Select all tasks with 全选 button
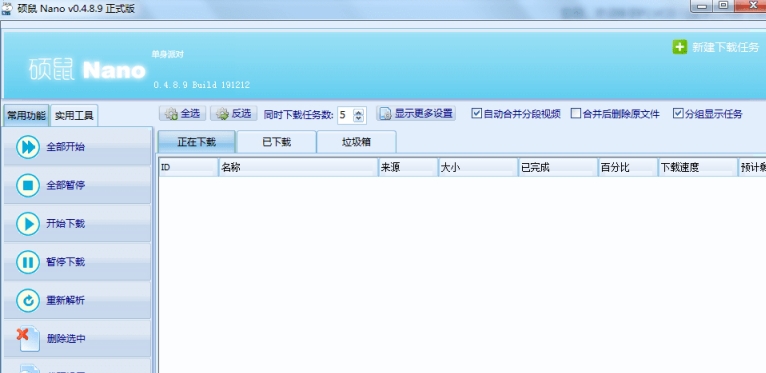Image resolution: width=766 pixels, height=373 pixels. coord(183,114)
